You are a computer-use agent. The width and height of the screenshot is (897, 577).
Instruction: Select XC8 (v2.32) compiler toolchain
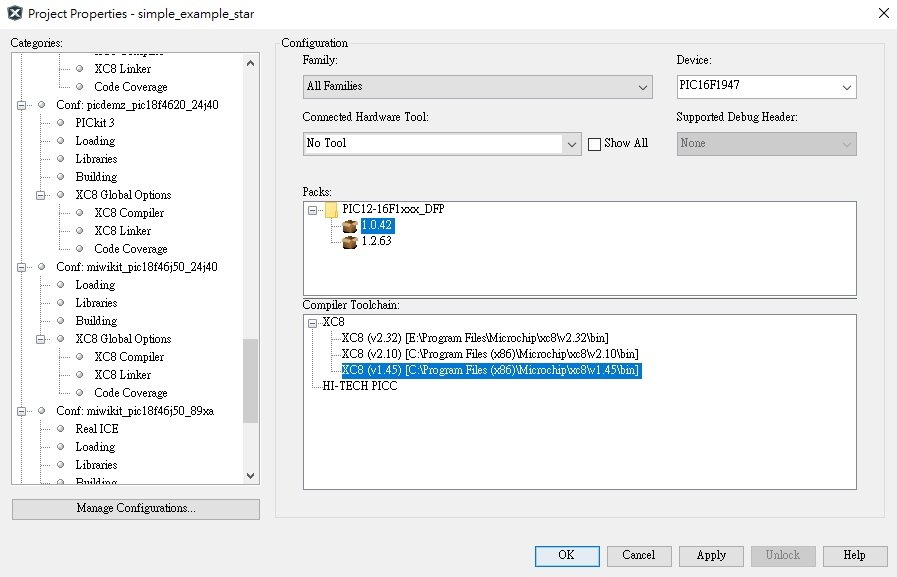pyautogui.click(x=475, y=338)
